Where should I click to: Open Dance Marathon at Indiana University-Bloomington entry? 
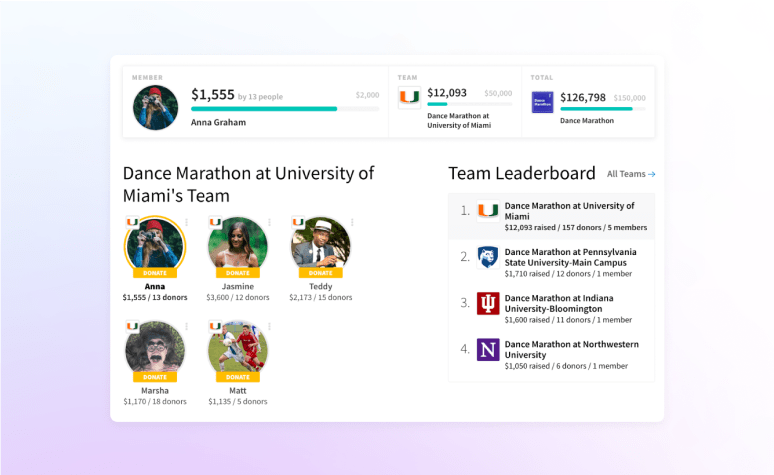tap(551, 309)
